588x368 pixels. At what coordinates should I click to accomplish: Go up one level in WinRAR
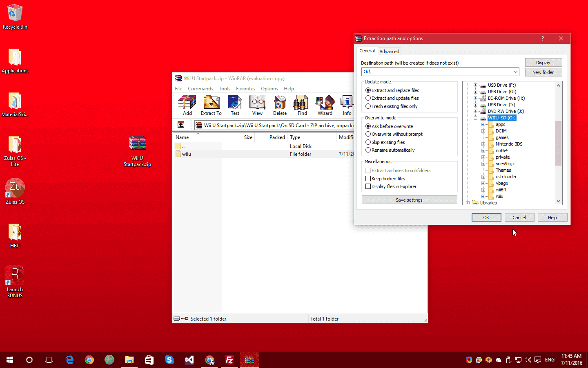coord(181,125)
